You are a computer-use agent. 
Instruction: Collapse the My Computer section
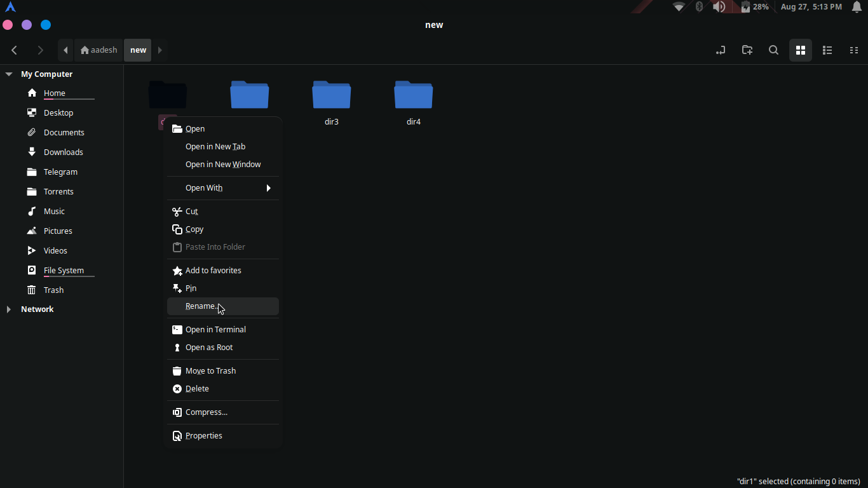[x=8, y=74]
